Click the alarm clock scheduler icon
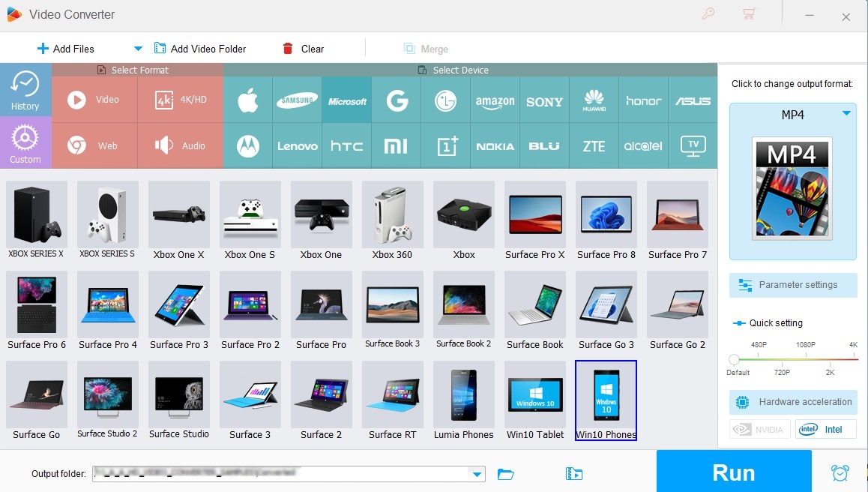 point(840,473)
